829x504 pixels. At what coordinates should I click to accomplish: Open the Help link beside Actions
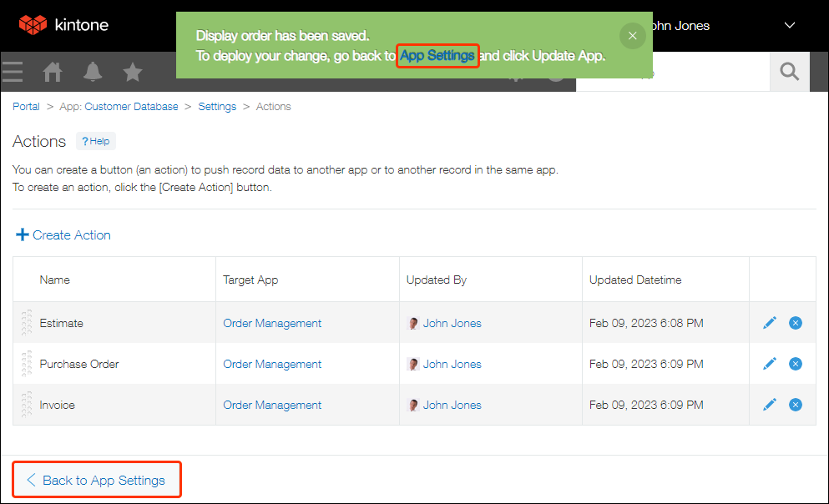96,141
